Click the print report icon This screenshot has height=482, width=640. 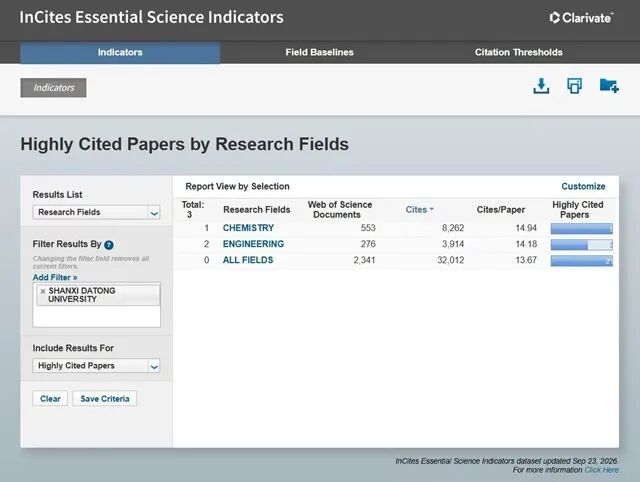click(x=574, y=86)
